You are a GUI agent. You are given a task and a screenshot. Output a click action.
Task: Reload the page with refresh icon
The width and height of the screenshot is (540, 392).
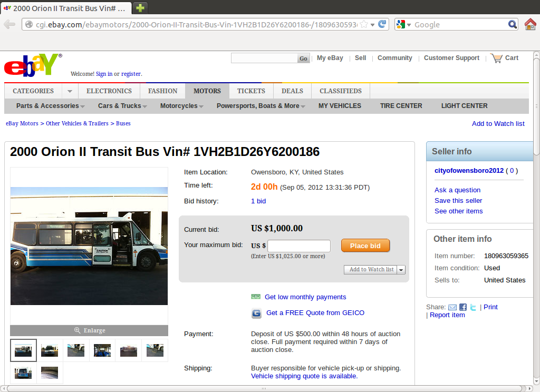click(x=382, y=24)
